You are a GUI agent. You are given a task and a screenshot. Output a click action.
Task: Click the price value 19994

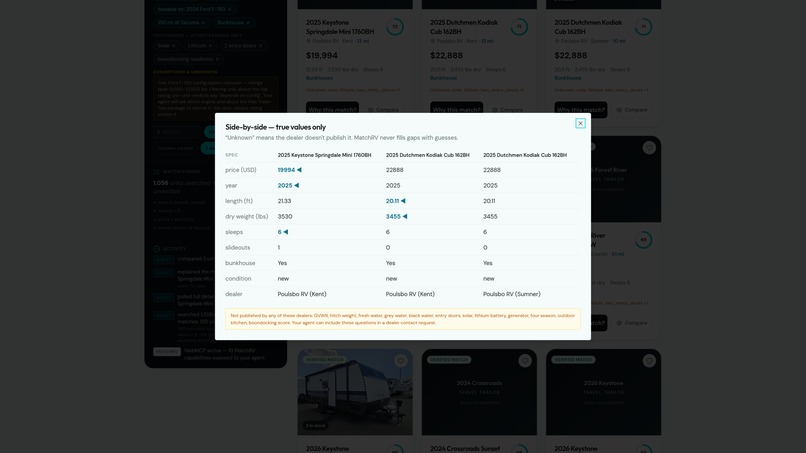286,170
